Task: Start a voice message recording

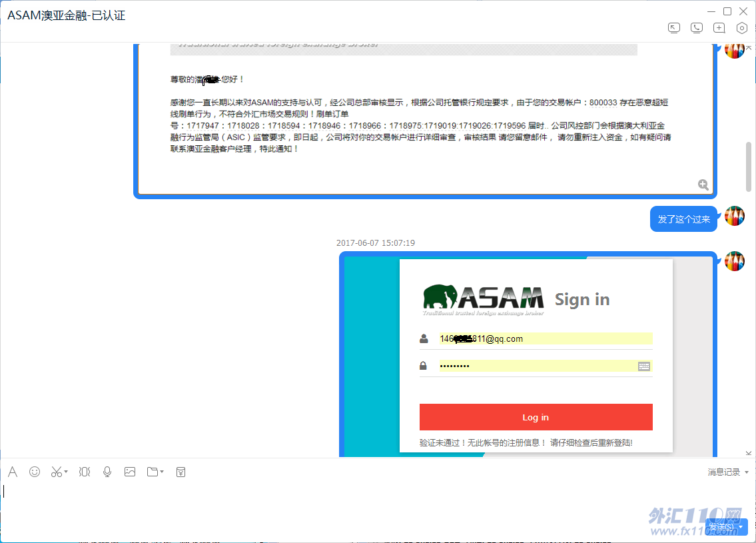Action: pyautogui.click(x=107, y=472)
